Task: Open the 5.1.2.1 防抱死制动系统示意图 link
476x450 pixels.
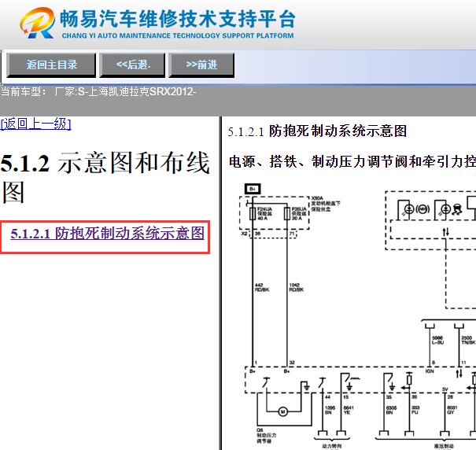Action: (108, 233)
